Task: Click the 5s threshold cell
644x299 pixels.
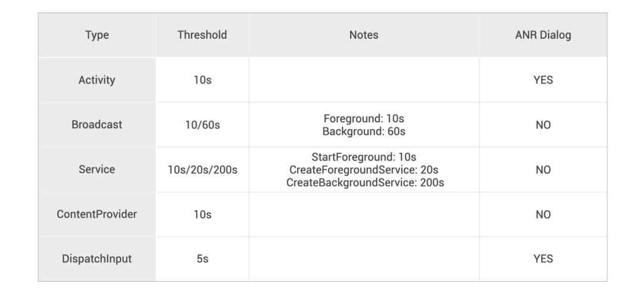Action: click(x=202, y=259)
